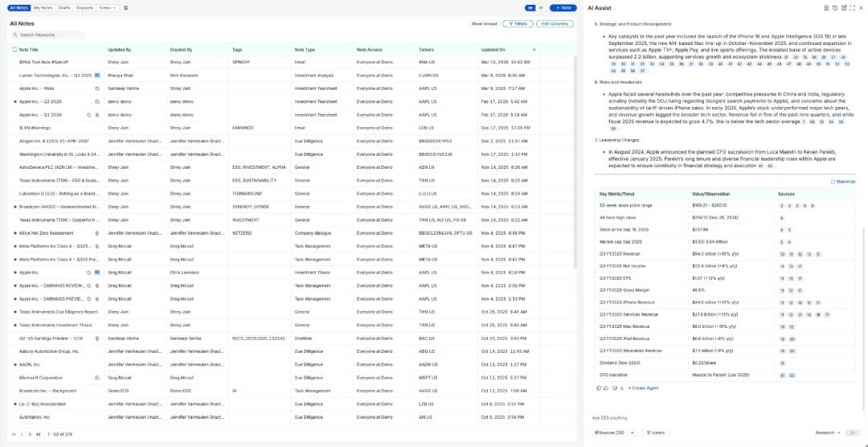Click the $Tickers chip
The image size is (868, 447).
[656, 433]
